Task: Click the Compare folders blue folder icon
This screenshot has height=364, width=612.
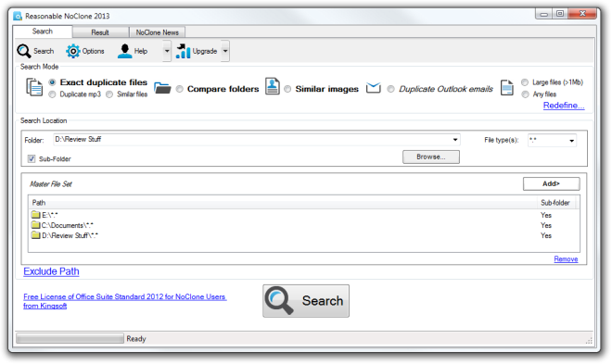Action: (x=162, y=88)
